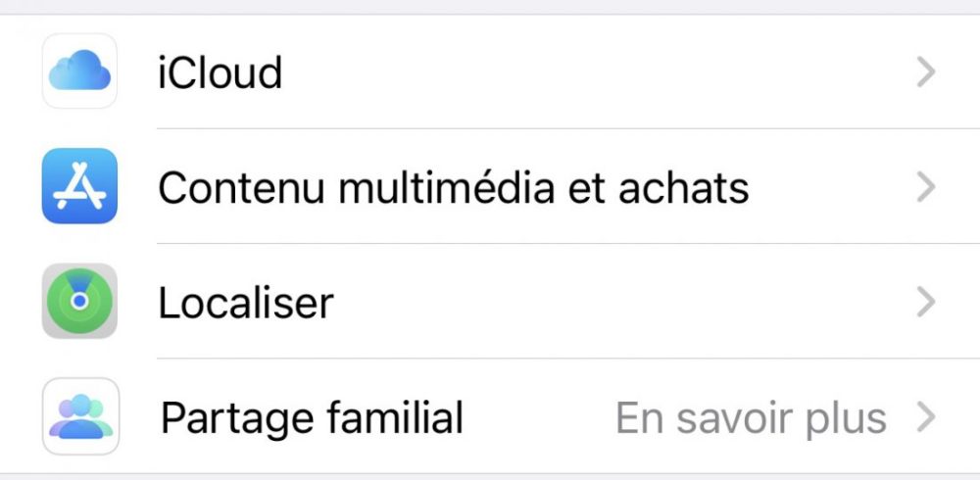Open the iCloud settings label
This screenshot has width=980, height=480.
click(x=220, y=73)
